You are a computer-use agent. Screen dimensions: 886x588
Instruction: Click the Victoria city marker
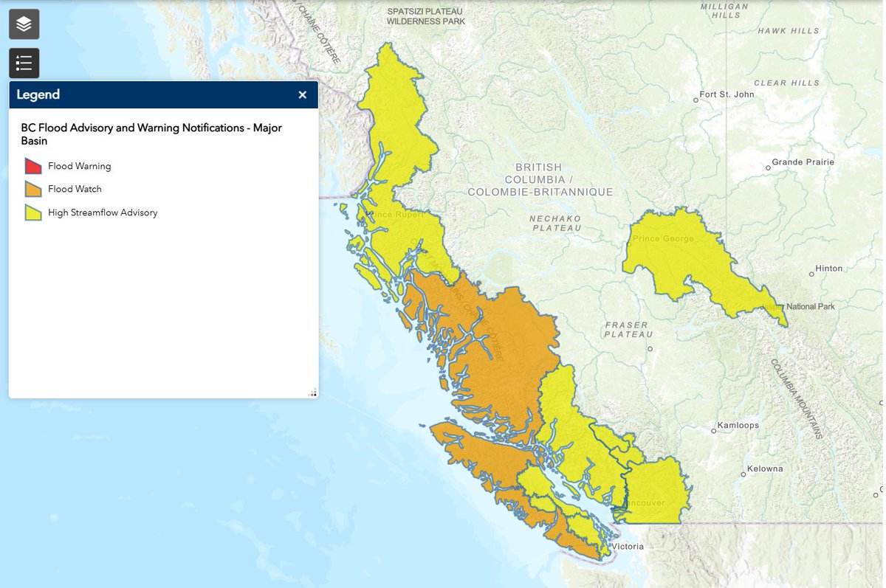[607, 546]
